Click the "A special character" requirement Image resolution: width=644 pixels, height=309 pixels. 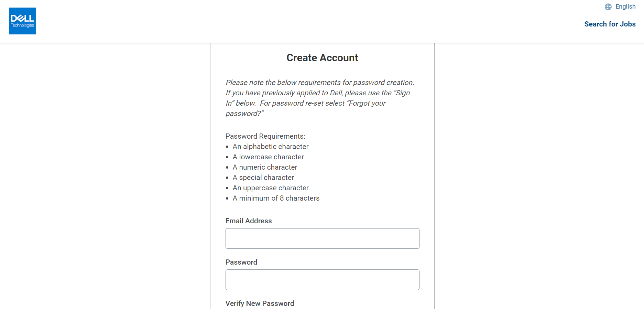click(x=263, y=178)
